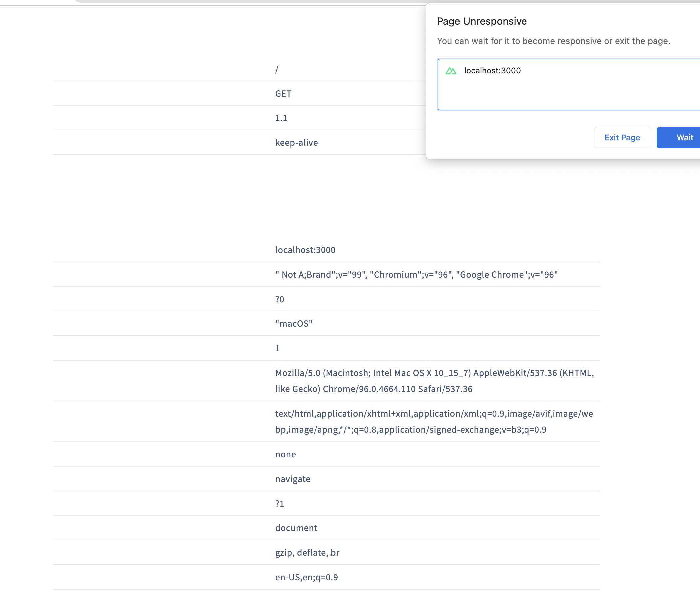
Task: Click the "document" value
Action: tap(296, 528)
